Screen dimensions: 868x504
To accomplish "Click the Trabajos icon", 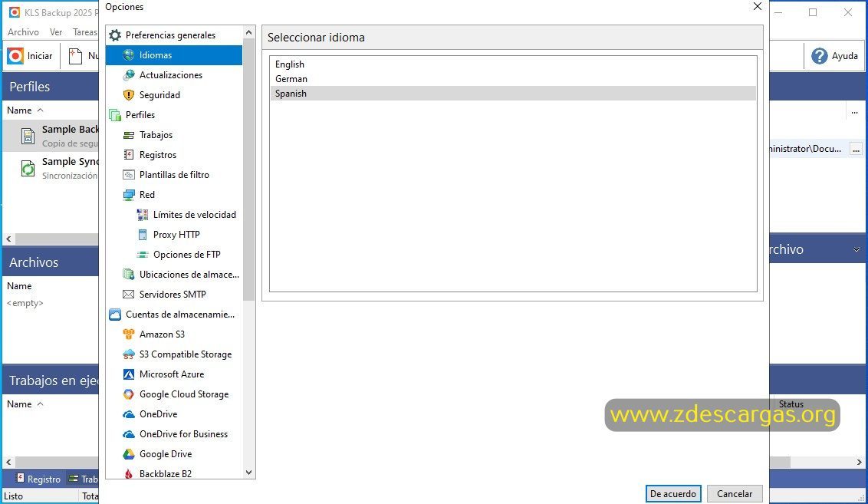I will pos(128,135).
